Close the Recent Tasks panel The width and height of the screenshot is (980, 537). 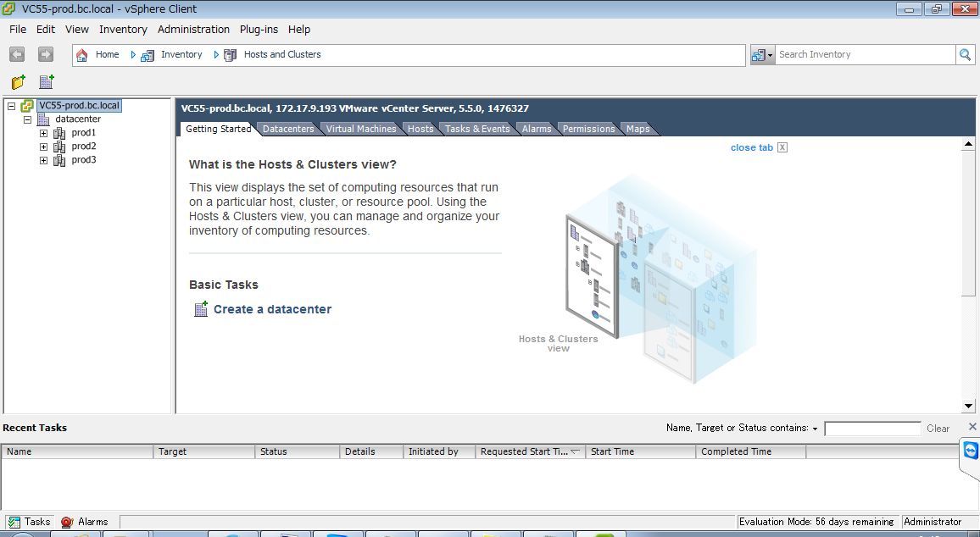972,427
